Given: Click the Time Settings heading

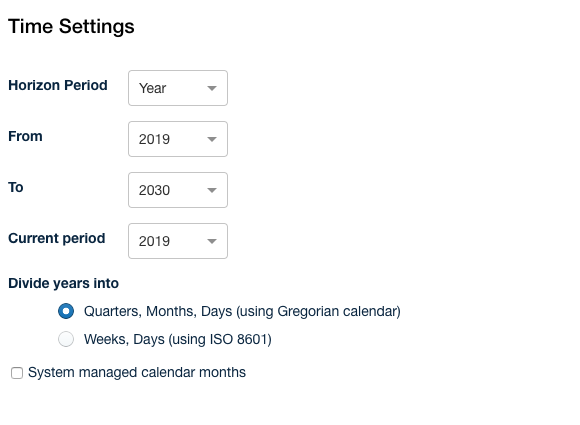Looking at the screenshot, I should [71, 27].
